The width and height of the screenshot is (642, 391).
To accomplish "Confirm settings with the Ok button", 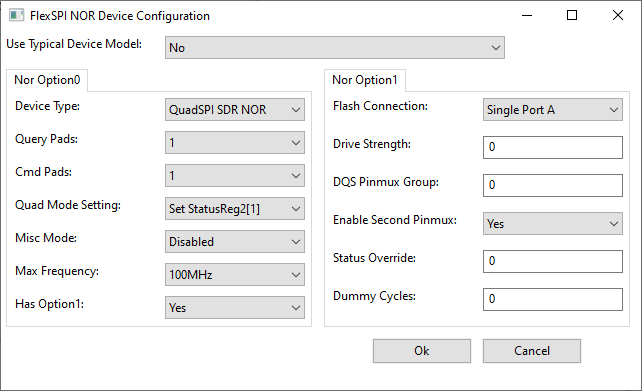I will pos(422,351).
